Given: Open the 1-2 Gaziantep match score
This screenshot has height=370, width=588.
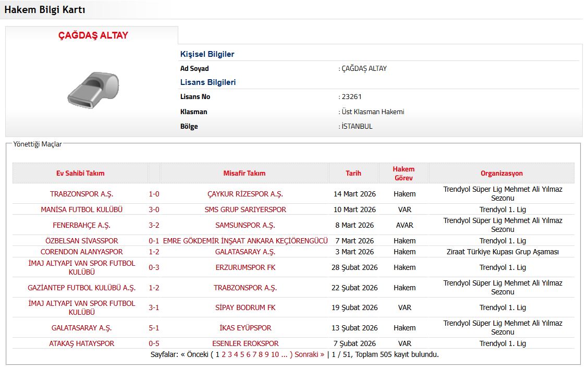Looking at the screenshot, I should 154,288.
